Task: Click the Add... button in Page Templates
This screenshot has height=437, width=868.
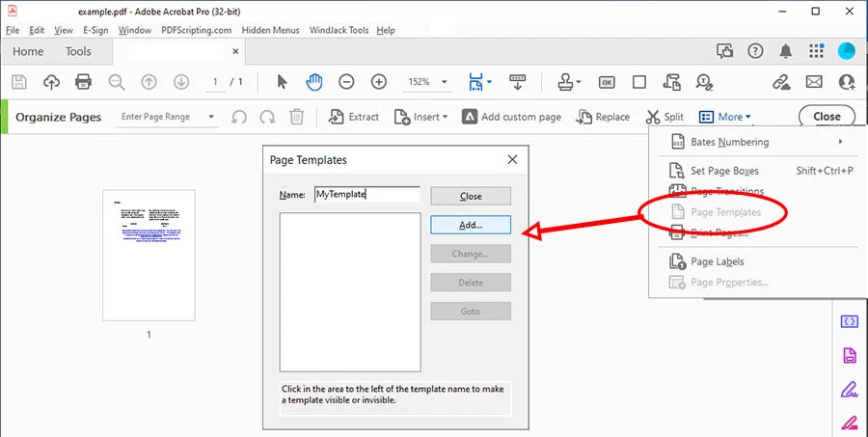Action: pos(471,225)
